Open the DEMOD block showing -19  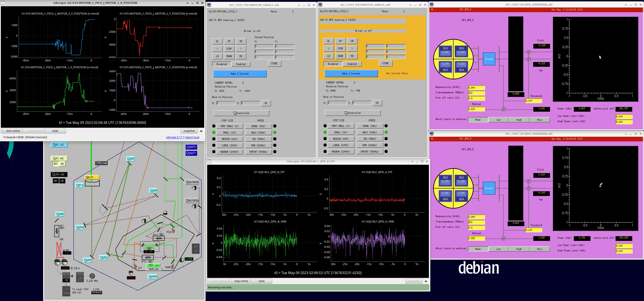coord(66,277)
